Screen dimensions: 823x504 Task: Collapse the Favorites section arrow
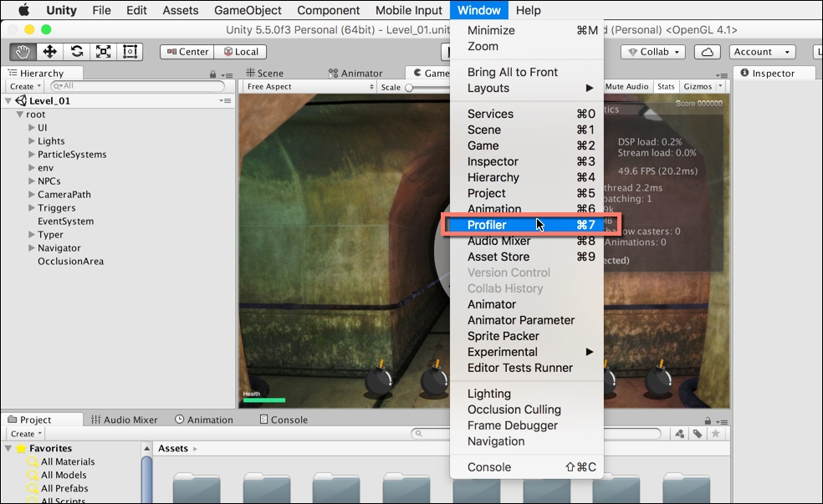tap(8, 448)
